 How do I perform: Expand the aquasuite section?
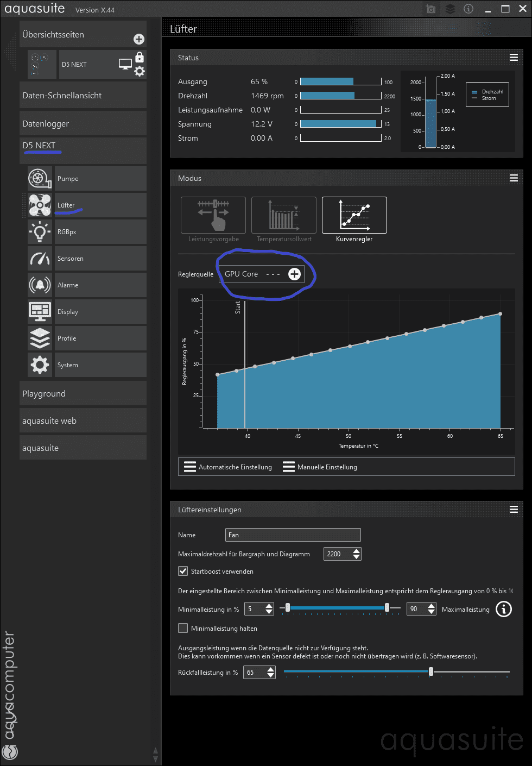(83, 448)
